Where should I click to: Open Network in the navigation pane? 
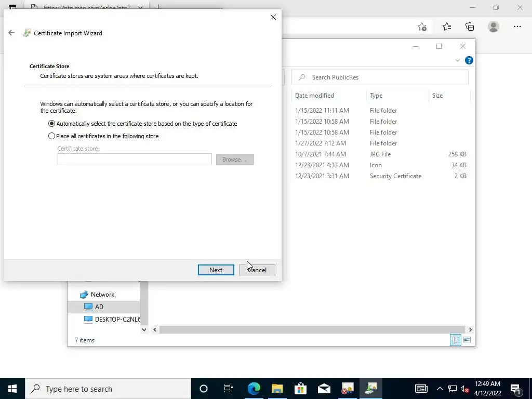tap(102, 295)
